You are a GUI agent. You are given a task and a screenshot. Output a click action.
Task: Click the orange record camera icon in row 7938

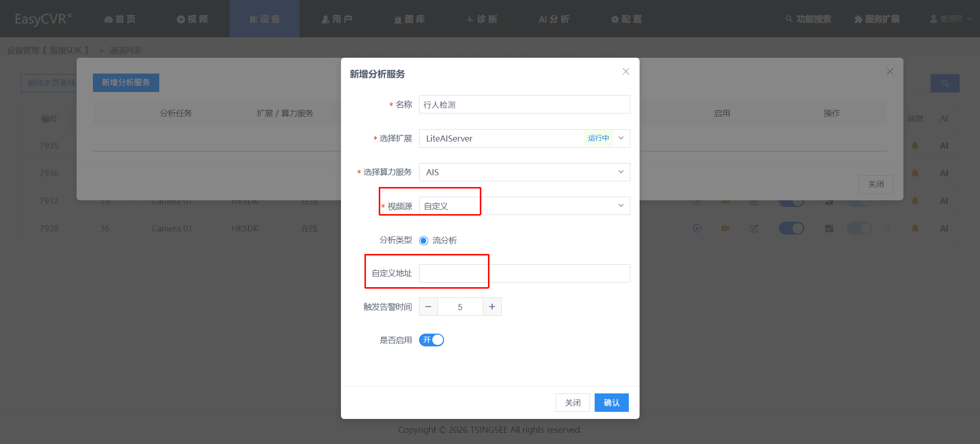725,228
